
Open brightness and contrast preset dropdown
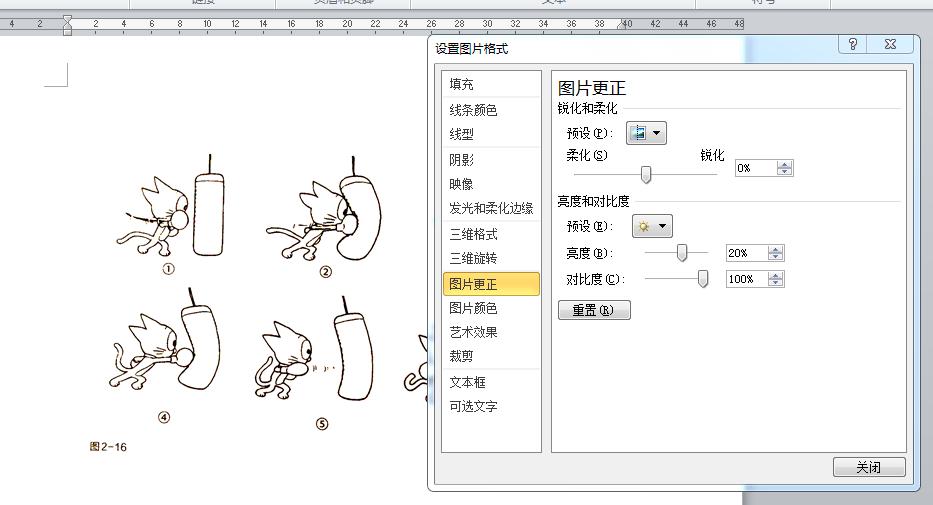coord(652,227)
